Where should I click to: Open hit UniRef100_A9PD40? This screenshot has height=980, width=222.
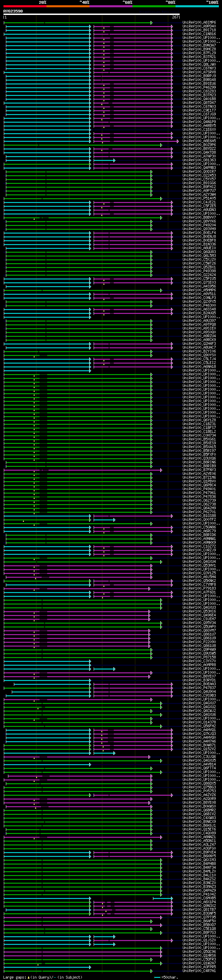199,26
